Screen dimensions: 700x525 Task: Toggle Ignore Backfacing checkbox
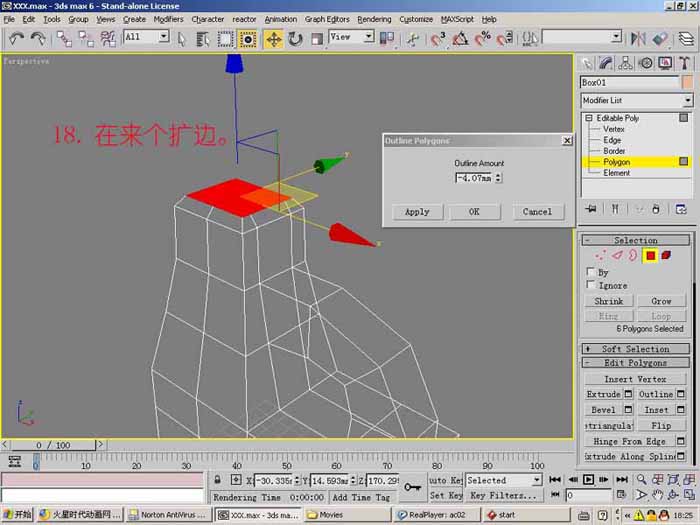click(x=590, y=284)
